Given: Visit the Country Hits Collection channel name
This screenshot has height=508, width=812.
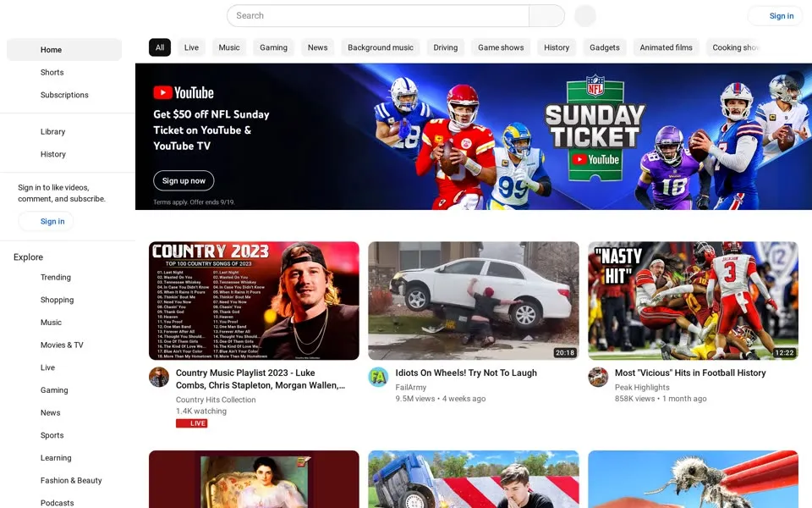Looking at the screenshot, I should click(216, 400).
